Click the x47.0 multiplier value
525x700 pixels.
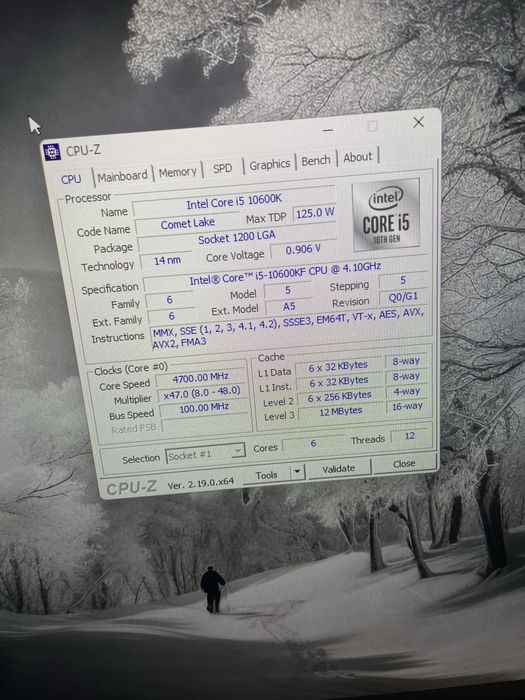(202, 393)
